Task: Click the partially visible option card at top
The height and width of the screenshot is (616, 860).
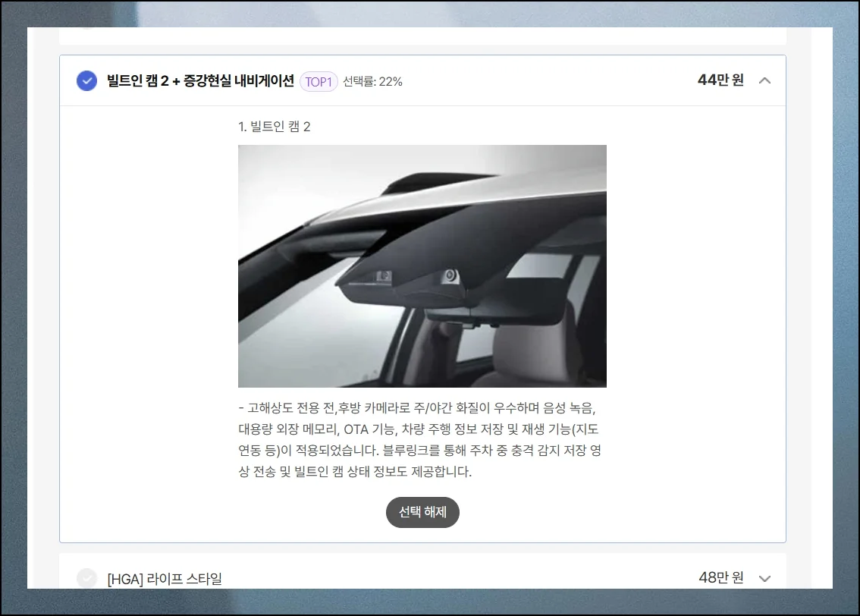Action: tap(422, 36)
